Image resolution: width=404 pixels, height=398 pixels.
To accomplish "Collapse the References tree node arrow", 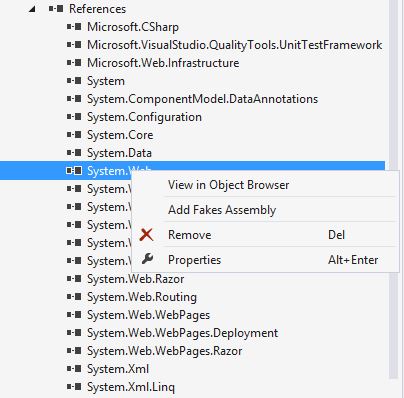I will [x=32, y=9].
